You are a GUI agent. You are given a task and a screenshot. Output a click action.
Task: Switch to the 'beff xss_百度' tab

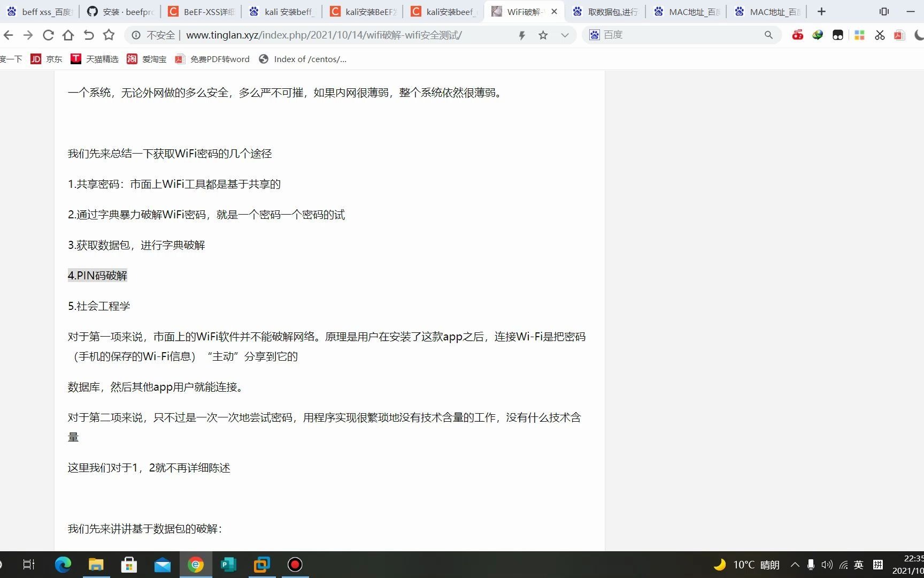coord(40,12)
